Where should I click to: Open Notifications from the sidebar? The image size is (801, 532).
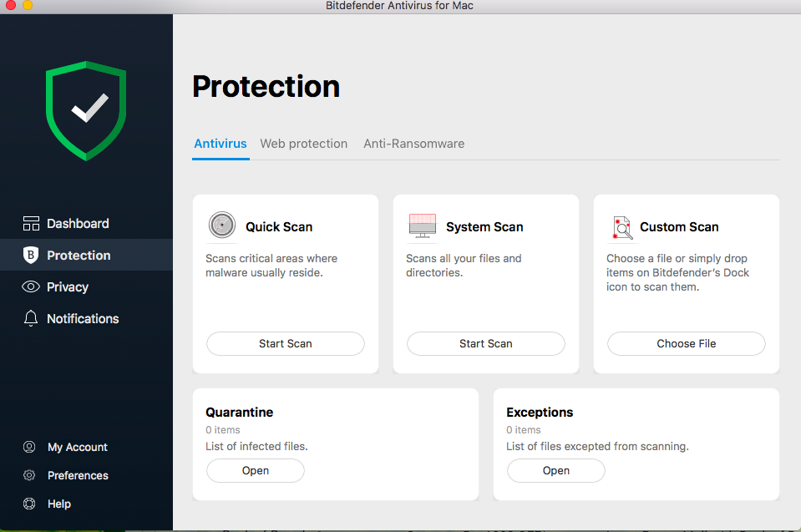(x=86, y=318)
